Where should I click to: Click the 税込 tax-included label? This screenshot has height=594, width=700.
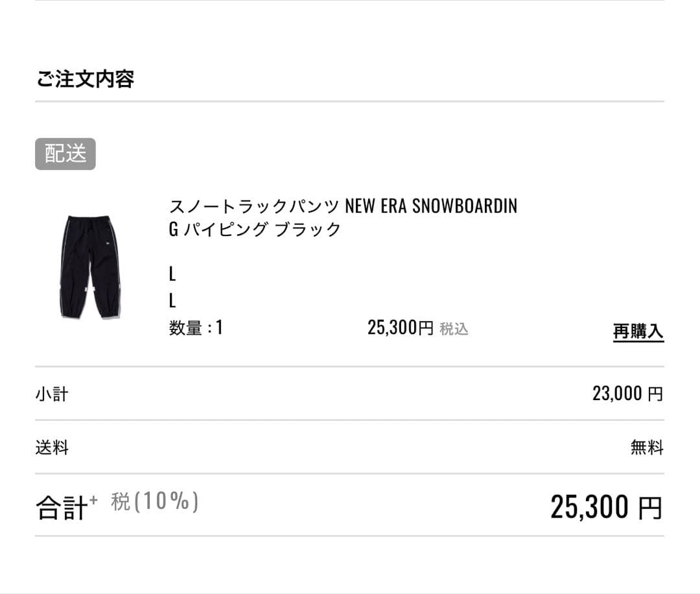455,329
